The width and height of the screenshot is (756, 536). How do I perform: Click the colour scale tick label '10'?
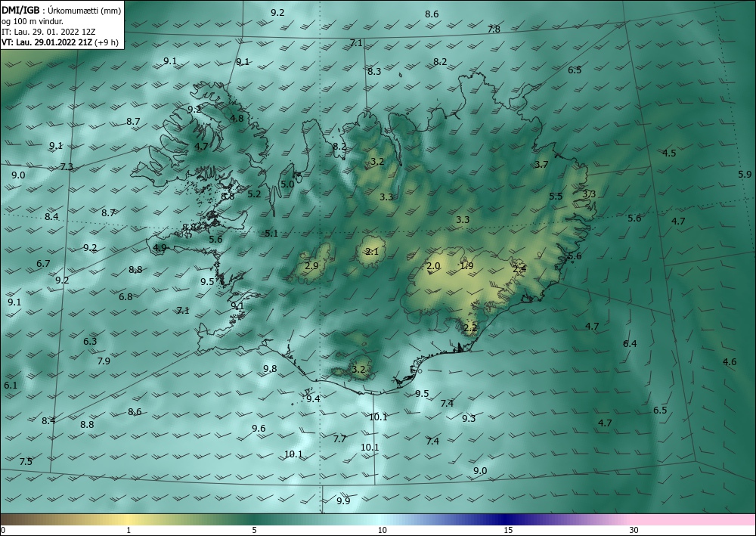pos(382,530)
